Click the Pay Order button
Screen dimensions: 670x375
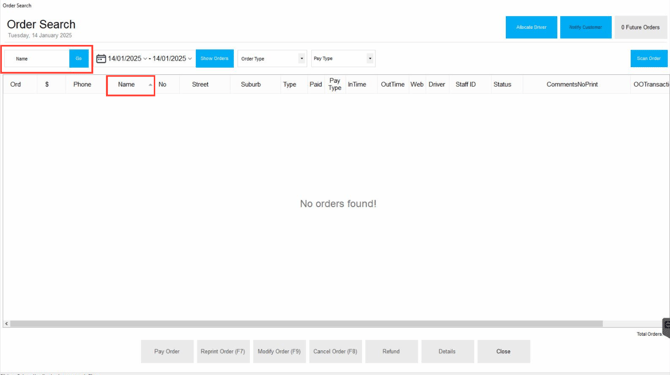point(167,352)
